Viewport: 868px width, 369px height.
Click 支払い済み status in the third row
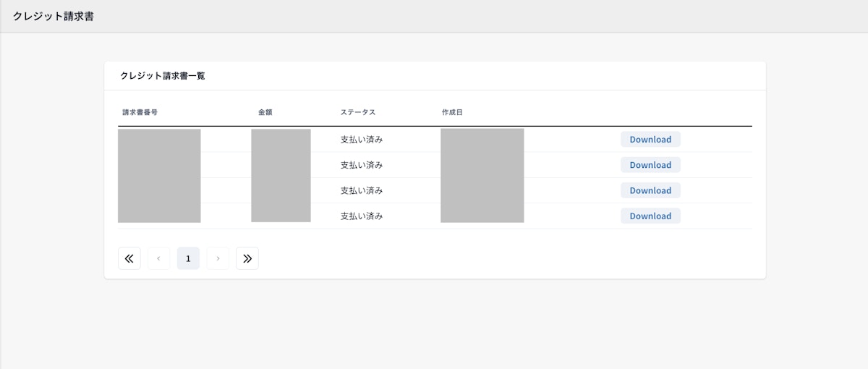tap(362, 190)
